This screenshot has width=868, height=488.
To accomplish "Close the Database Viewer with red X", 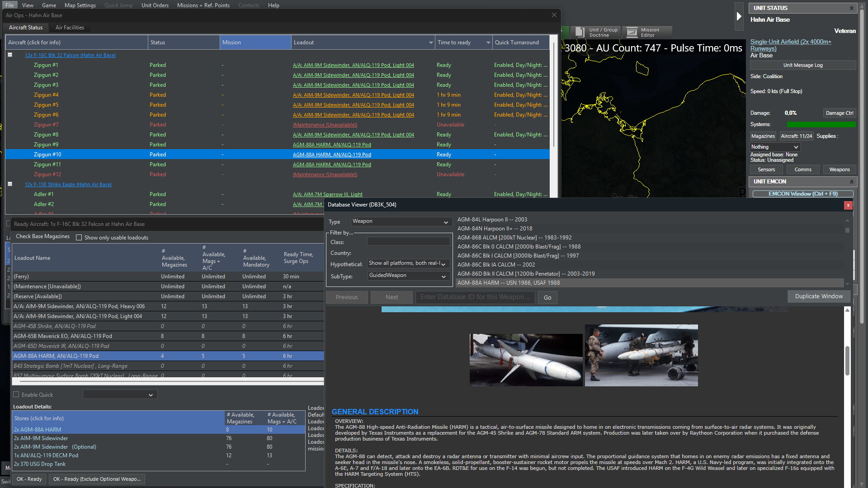I will click(x=848, y=205).
